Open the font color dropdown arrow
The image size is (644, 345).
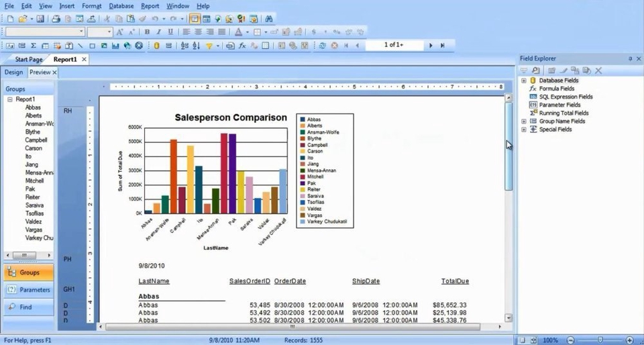coord(248,32)
